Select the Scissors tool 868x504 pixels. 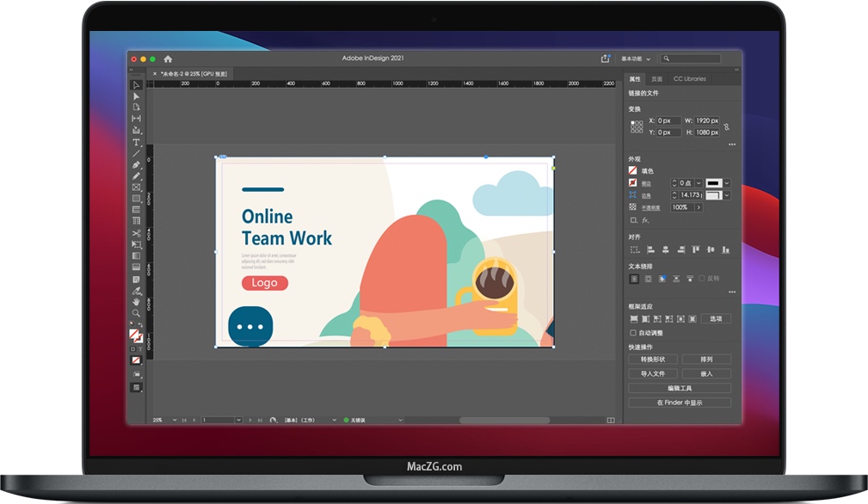pos(136,233)
